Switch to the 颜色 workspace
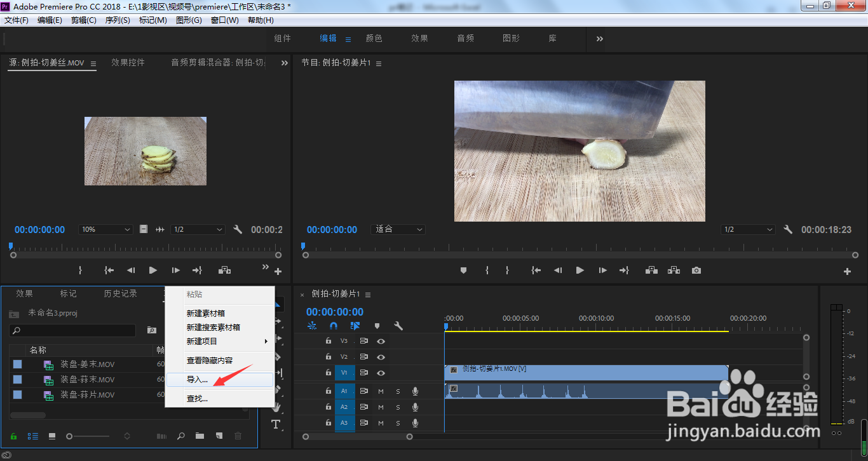Screen dimensions: 868x461 (x=374, y=38)
